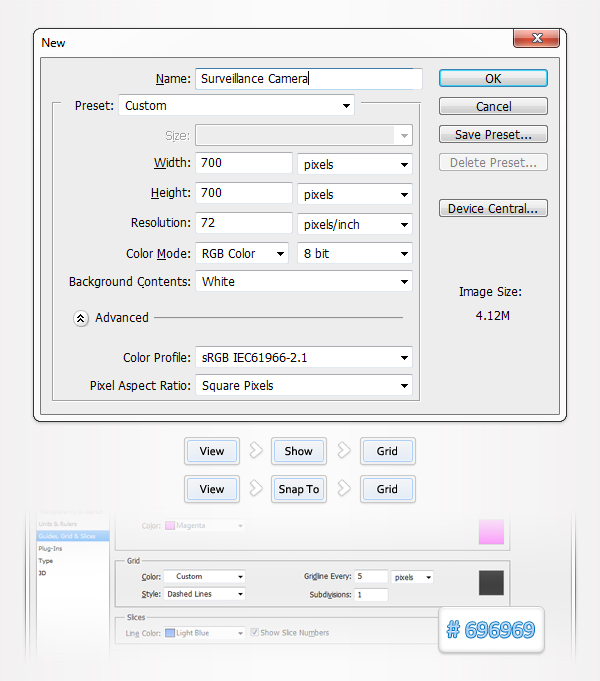Click the Save Preset button
Image resolution: width=600 pixels, height=681 pixels.
[x=492, y=135]
